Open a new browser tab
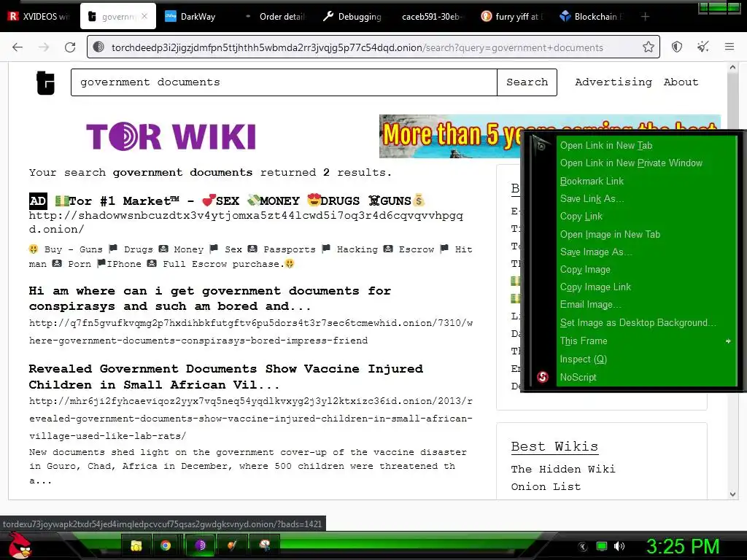 coord(645,17)
